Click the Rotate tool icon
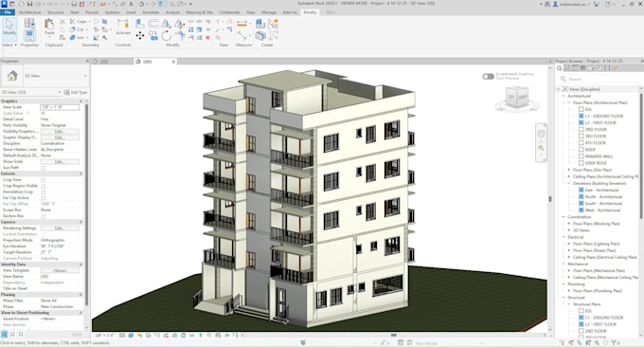 (x=167, y=36)
